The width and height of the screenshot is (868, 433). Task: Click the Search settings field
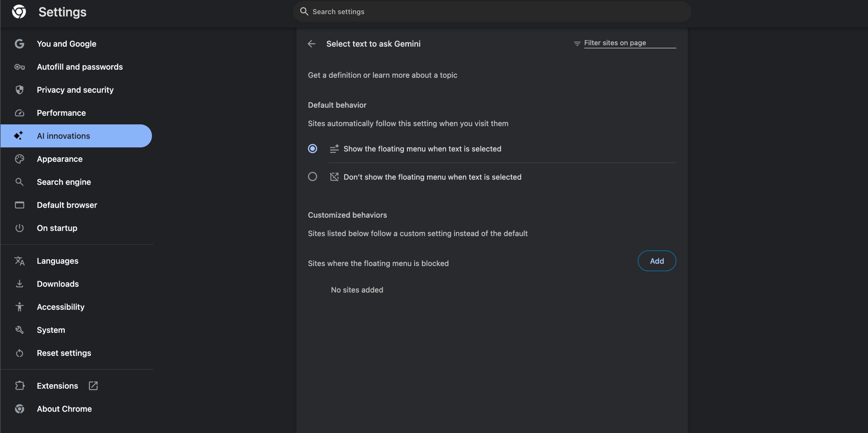click(492, 12)
